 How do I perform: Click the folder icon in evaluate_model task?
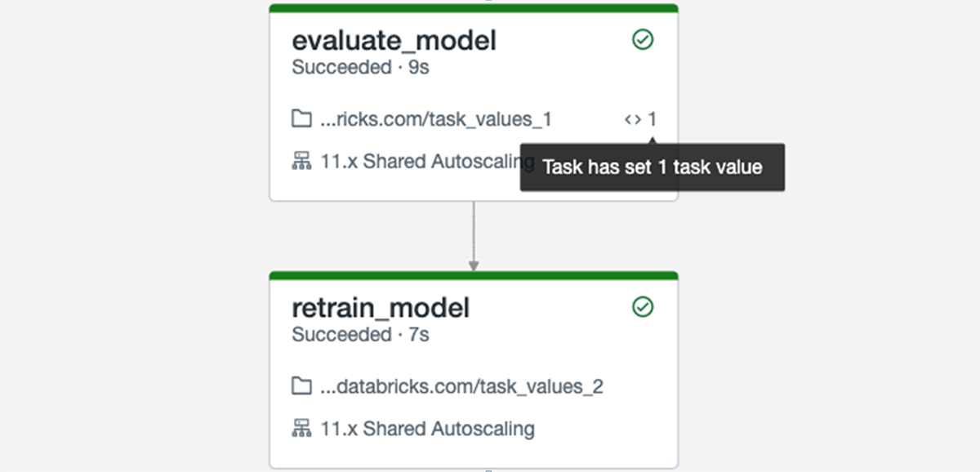click(x=301, y=119)
